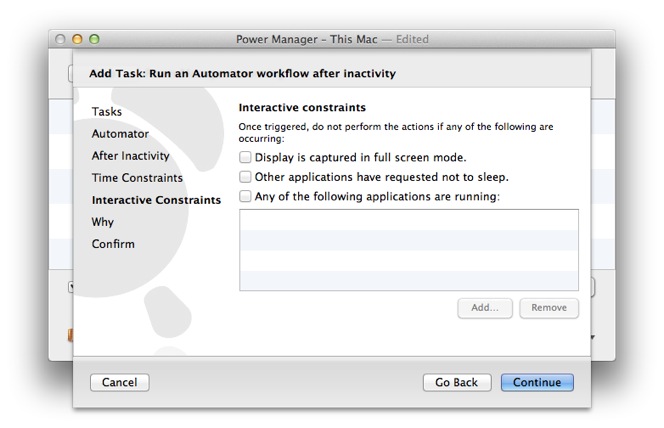Viewport: 664px width, 428px height.
Task: Go to the Why step
Action: (x=102, y=222)
